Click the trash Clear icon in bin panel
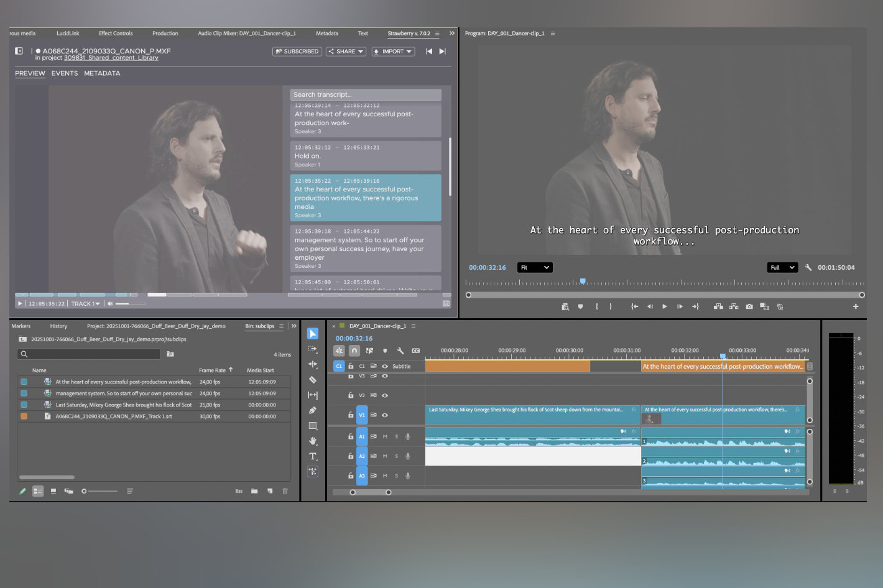Screen dimensions: 883x588 point(285,491)
